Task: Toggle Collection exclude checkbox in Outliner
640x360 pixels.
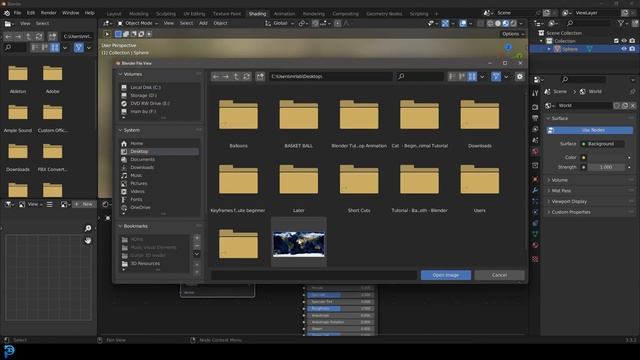Action: pyautogui.click(x=616, y=41)
